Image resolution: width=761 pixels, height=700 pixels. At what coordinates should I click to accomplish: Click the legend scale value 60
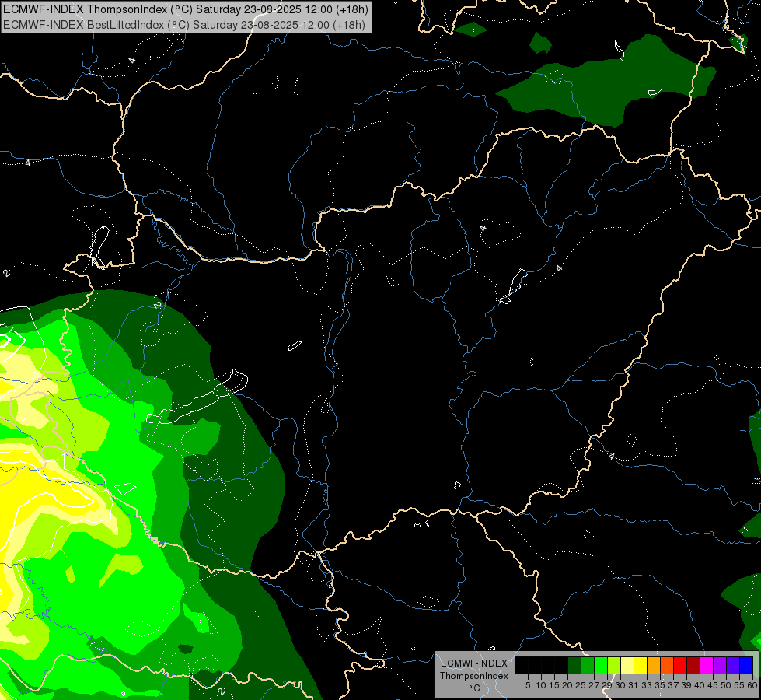[x=752, y=685]
